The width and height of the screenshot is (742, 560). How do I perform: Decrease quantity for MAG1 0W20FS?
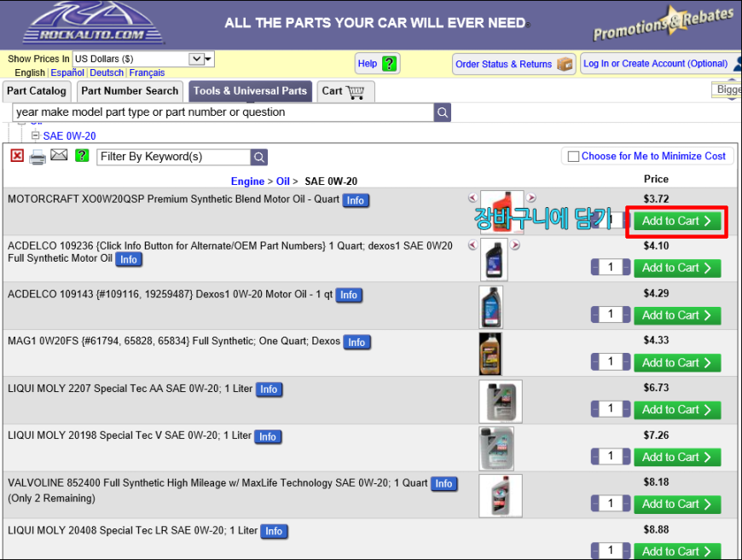[594, 362]
